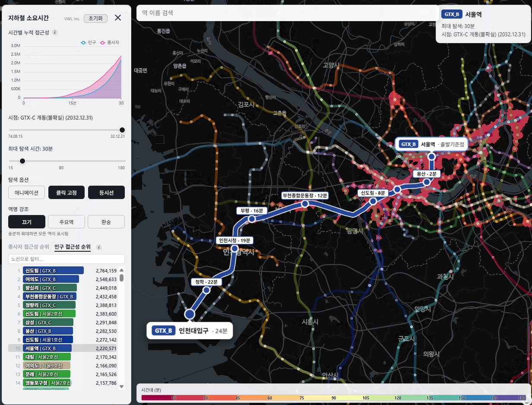The height and width of the screenshot is (405, 532).
Task: Click the 노선으로 필터 input field
Action: pos(66,259)
